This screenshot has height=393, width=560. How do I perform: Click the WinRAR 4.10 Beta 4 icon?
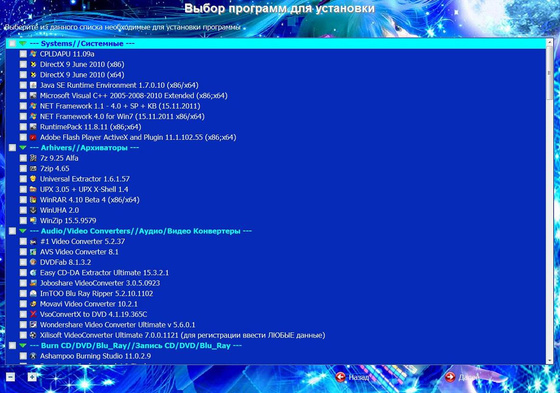[33, 200]
